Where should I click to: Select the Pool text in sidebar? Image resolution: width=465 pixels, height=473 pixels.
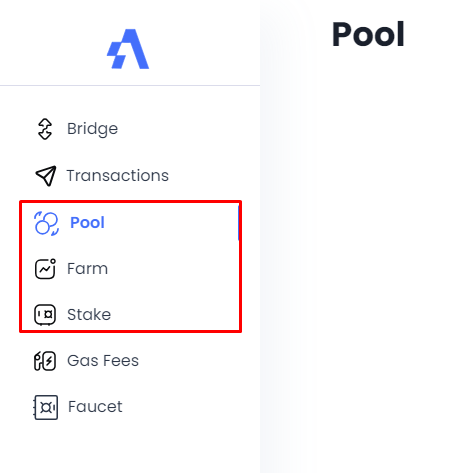click(87, 222)
